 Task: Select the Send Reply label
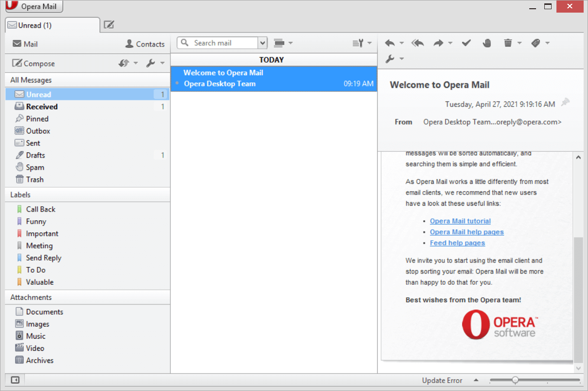[x=87, y=258]
